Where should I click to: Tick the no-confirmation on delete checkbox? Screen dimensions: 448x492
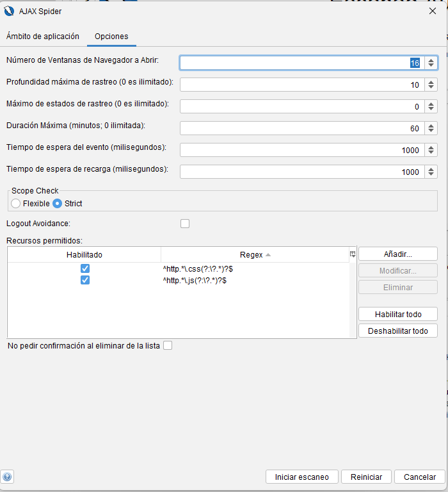168,346
